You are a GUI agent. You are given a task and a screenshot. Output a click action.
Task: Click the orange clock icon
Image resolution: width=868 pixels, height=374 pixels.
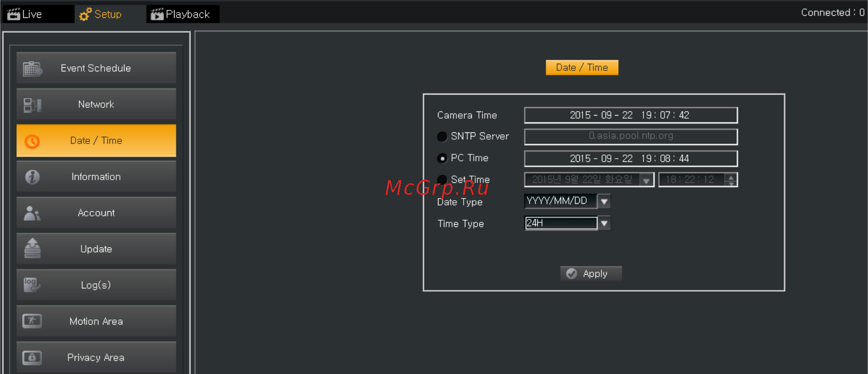[x=32, y=141]
